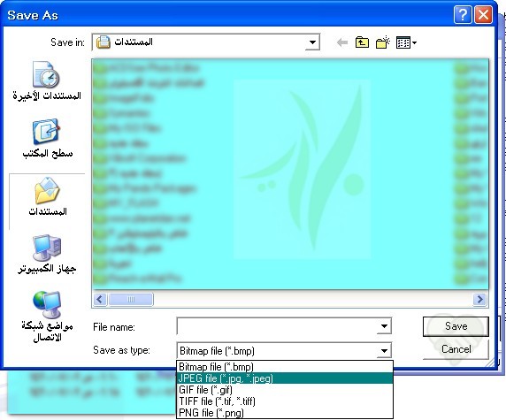The width and height of the screenshot is (506, 420).
Task: Click the right arrow of horizontal scrollbar
Action: coord(479,300)
